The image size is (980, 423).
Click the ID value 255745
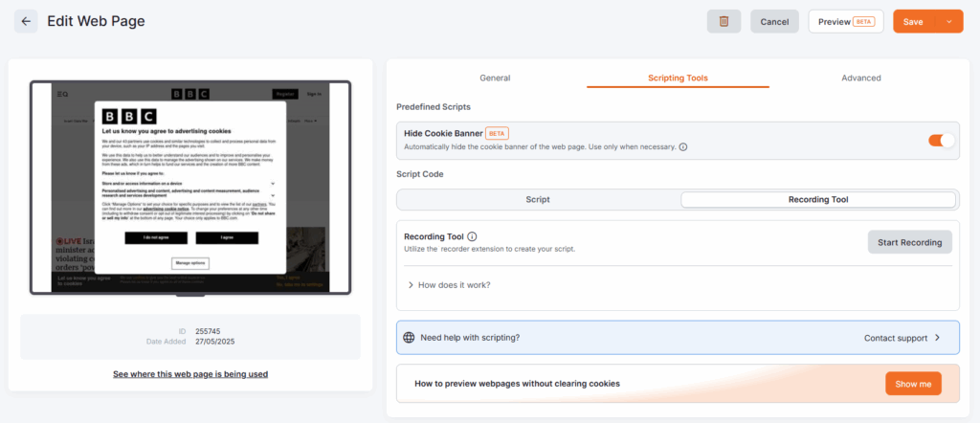pyautogui.click(x=208, y=331)
